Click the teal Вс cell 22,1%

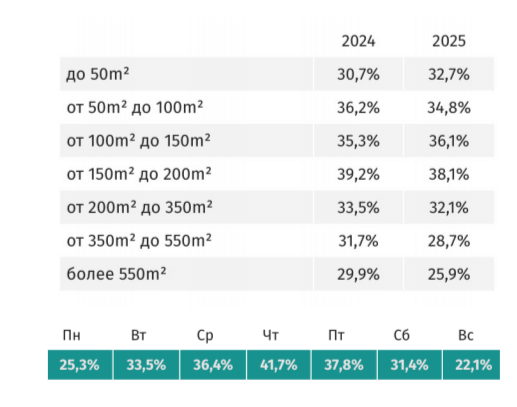pos(471,365)
